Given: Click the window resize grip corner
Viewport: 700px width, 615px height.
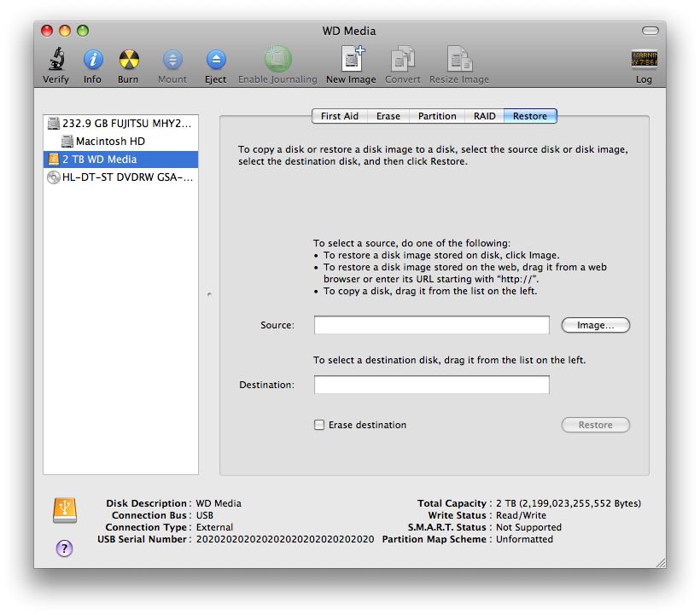Looking at the screenshot, I should (x=661, y=563).
